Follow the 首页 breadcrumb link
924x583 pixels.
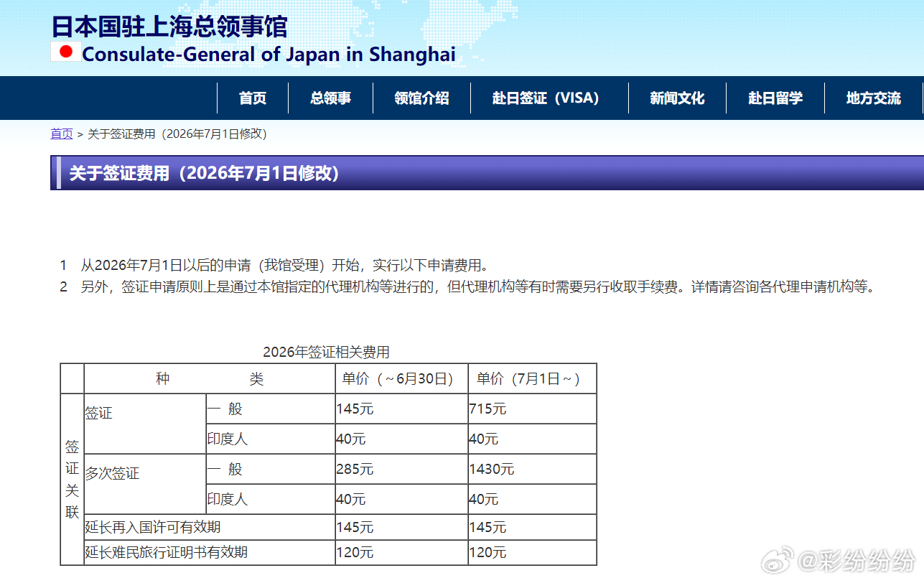tap(62, 134)
